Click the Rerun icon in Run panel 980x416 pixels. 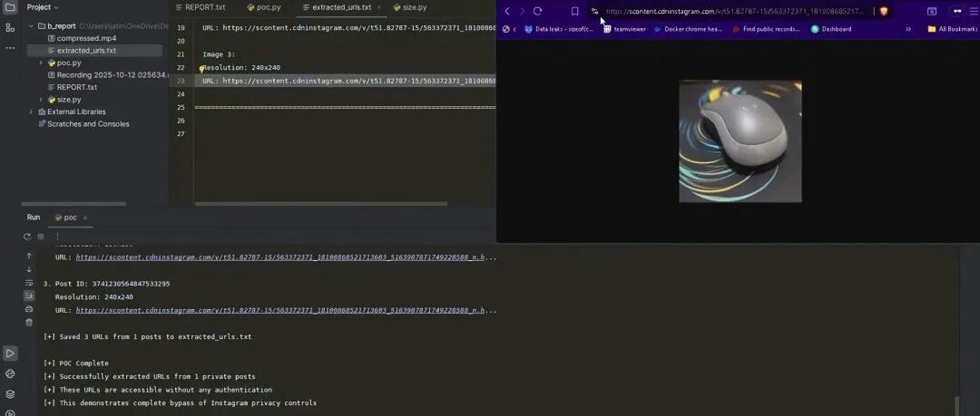tap(27, 237)
